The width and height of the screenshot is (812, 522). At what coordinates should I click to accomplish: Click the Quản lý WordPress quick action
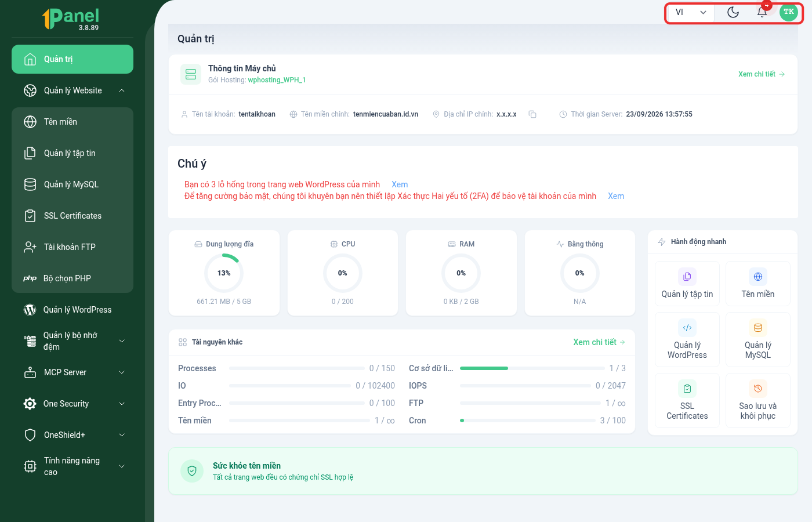click(687, 339)
